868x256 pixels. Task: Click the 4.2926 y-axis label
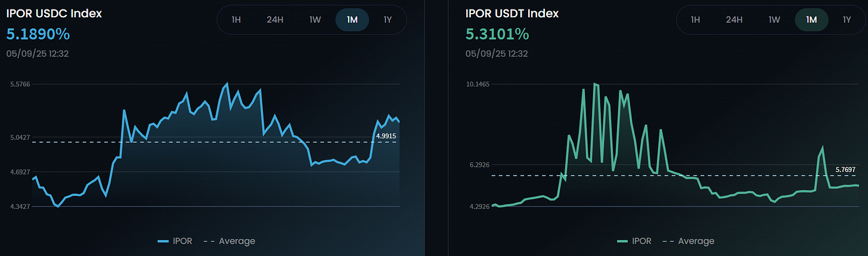point(479,207)
